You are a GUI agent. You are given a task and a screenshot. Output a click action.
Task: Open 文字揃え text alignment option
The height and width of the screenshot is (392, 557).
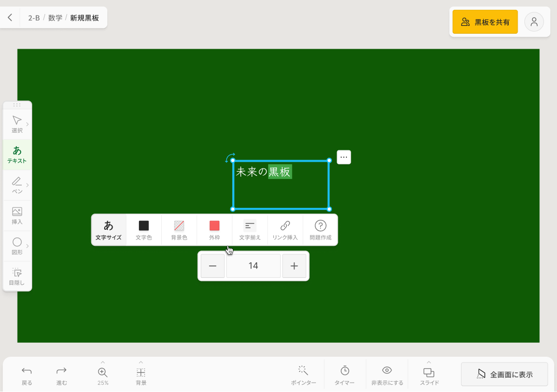249,230
